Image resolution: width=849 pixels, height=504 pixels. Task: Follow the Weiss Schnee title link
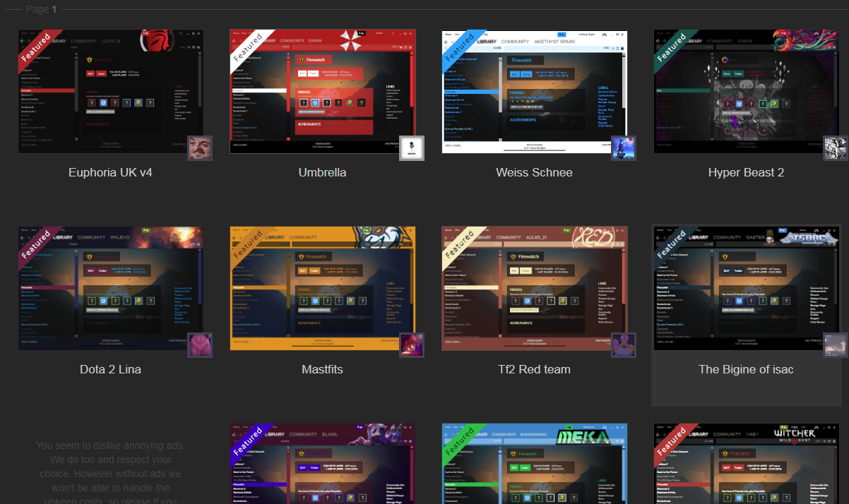click(535, 172)
